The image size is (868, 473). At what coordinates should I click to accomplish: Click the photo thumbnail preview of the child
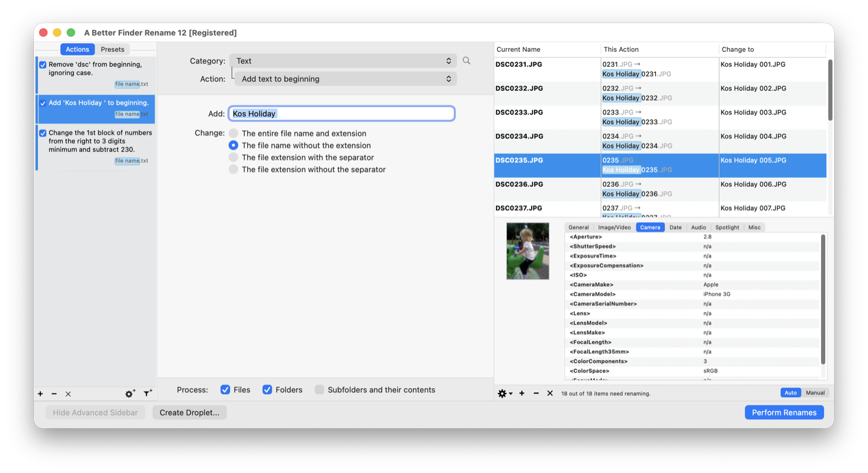click(x=528, y=251)
